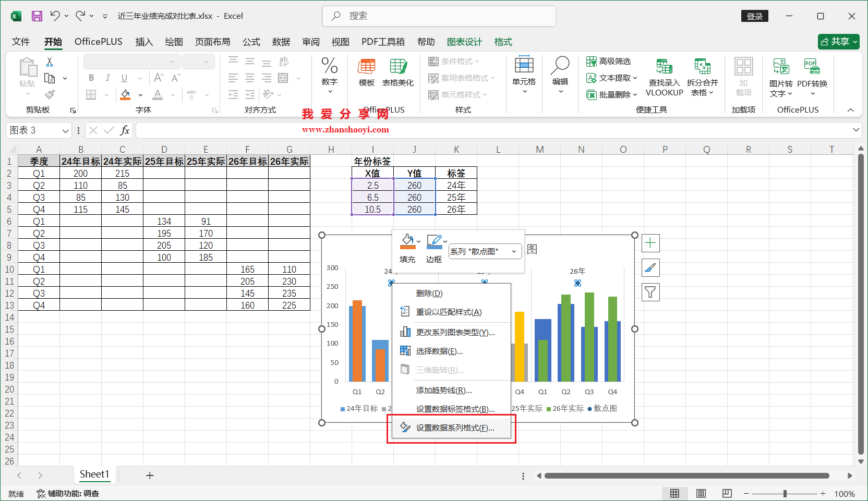Activate the Format Painter brush
This screenshot has width=868, height=501.
(50, 94)
